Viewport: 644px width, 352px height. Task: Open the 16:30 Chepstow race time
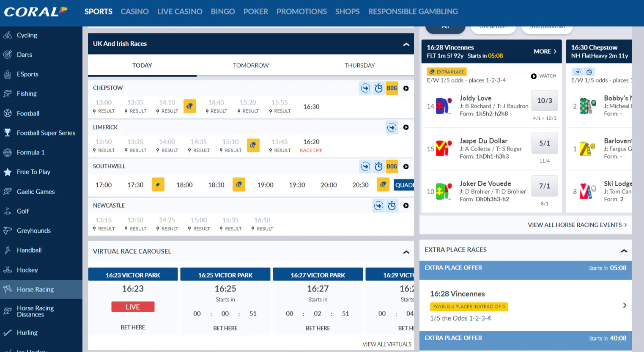tap(311, 107)
